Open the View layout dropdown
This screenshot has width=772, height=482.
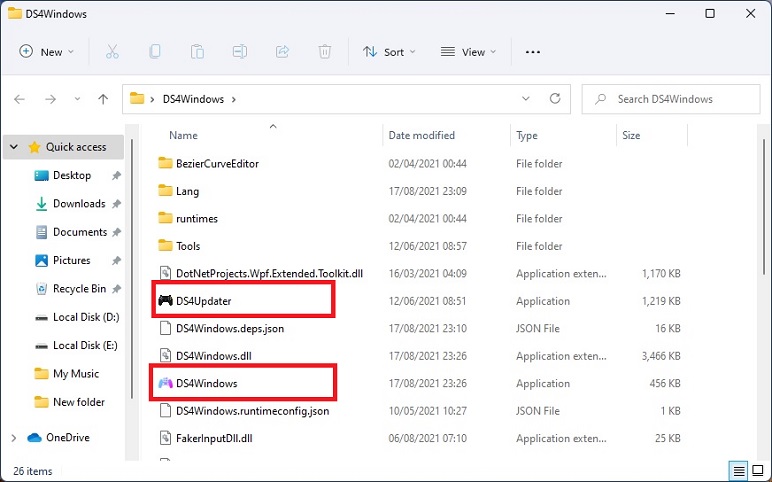468,52
